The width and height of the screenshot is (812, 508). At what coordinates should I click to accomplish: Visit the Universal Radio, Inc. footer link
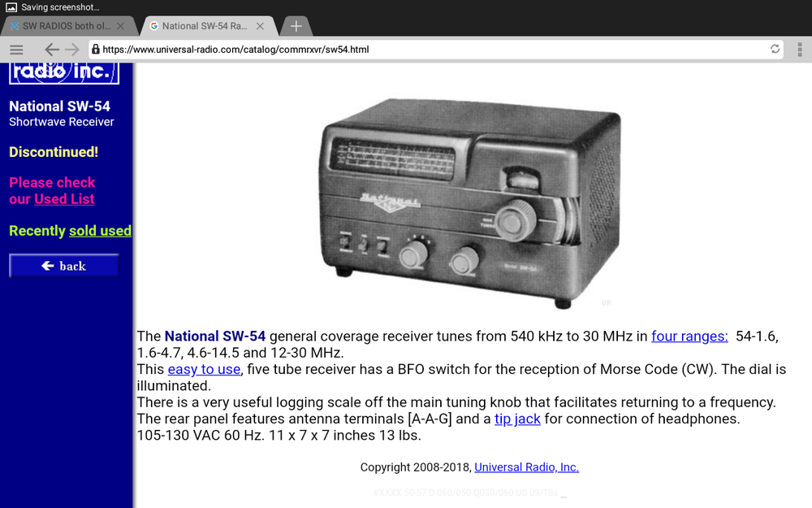point(527,467)
